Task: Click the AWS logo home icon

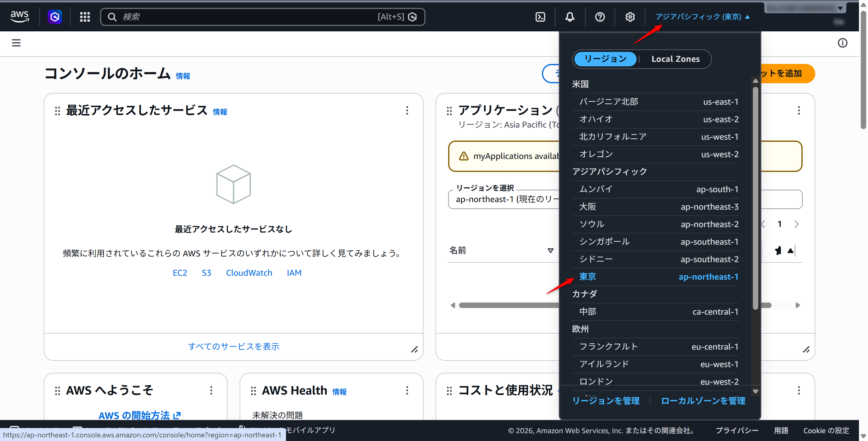Action: point(20,16)
